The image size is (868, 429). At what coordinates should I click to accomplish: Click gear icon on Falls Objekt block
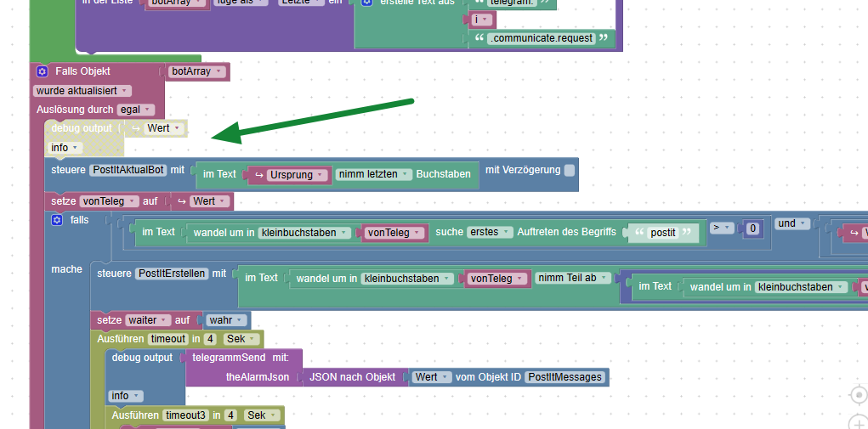[42, 72]
